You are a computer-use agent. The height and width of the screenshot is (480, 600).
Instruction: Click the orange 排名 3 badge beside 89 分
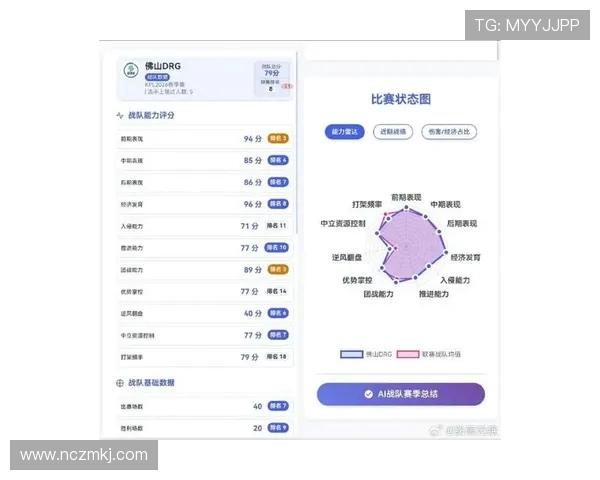(278, 269)
